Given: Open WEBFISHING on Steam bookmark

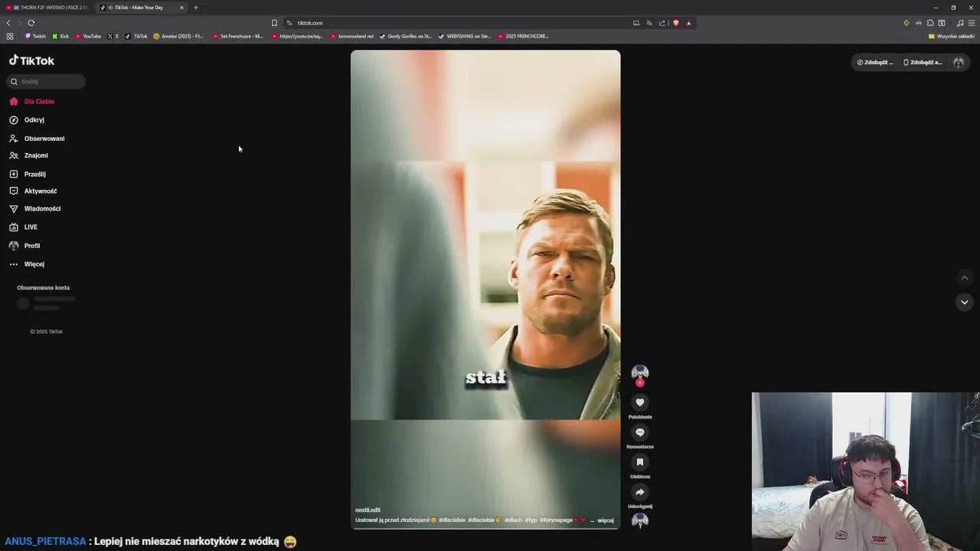Looking at the screenshot, I should pos(465,36).
